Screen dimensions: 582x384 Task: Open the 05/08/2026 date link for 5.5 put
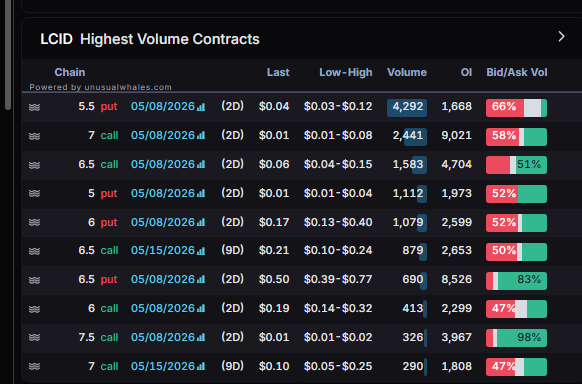[163, 106]
